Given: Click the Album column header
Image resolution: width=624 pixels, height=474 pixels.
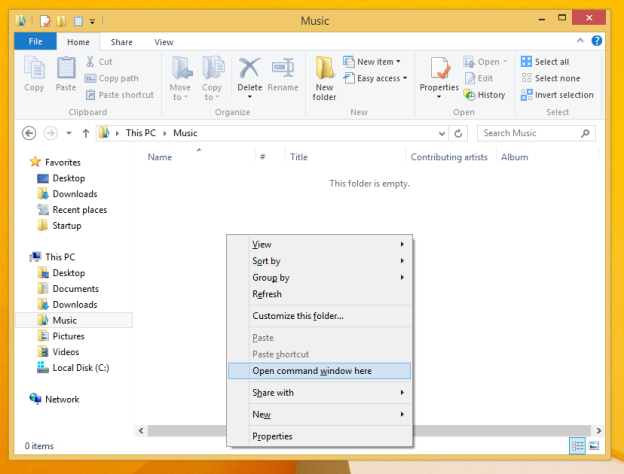Looking at the screenshot, I should (x=515, y=157).
